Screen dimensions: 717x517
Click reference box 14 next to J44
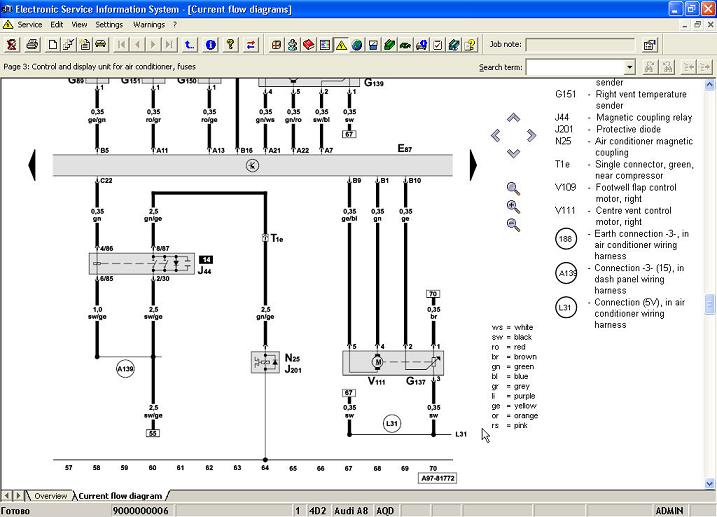206,259
